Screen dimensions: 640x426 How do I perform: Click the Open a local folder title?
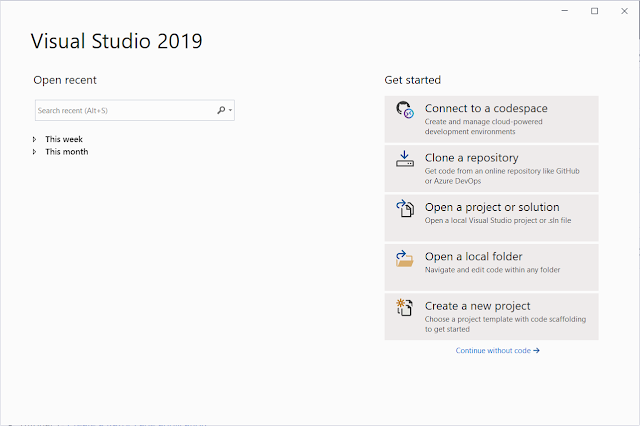click(x=473, y=256)
